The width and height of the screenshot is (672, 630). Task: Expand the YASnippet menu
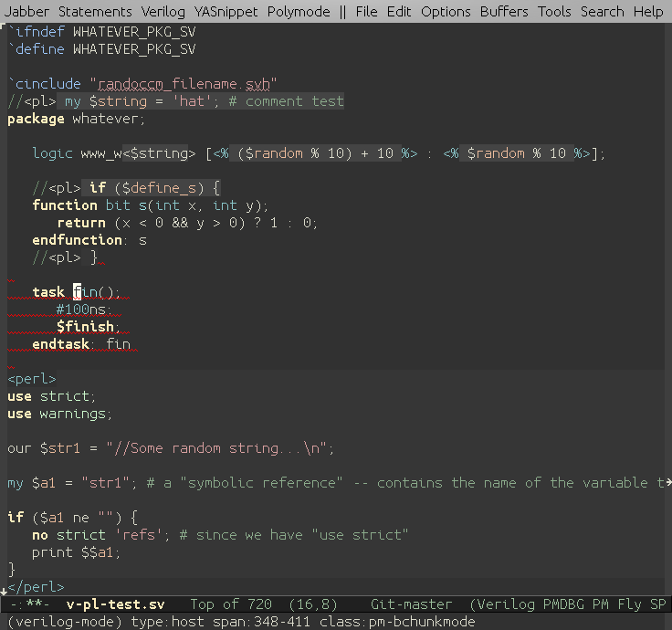click(x=226, y=12)
